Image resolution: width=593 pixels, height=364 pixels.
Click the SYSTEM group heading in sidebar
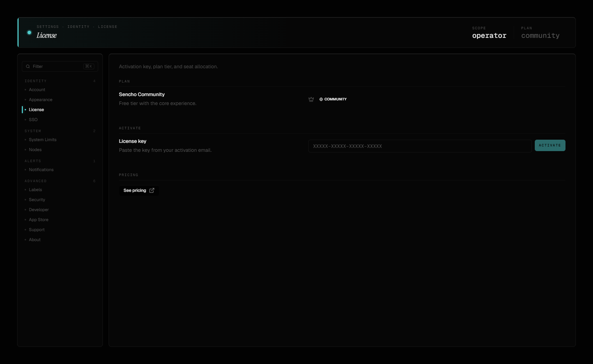(33, 131)
